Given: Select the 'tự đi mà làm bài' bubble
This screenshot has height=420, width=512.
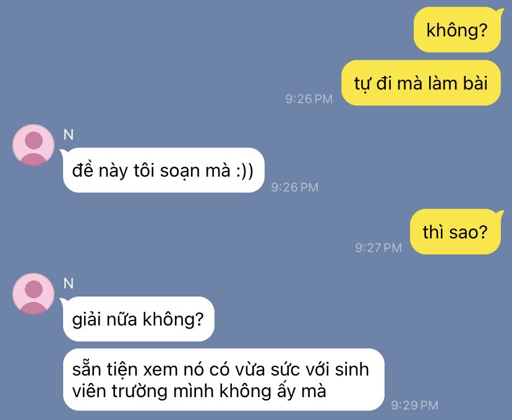Looking at the screenshot, I should point(421,83).
